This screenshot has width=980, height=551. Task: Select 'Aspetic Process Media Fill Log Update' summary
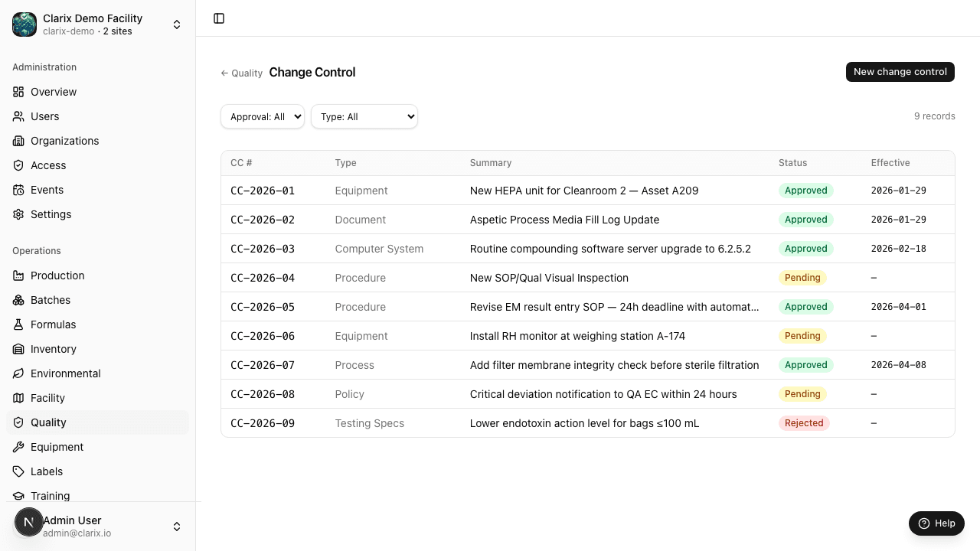click(564, 220)
